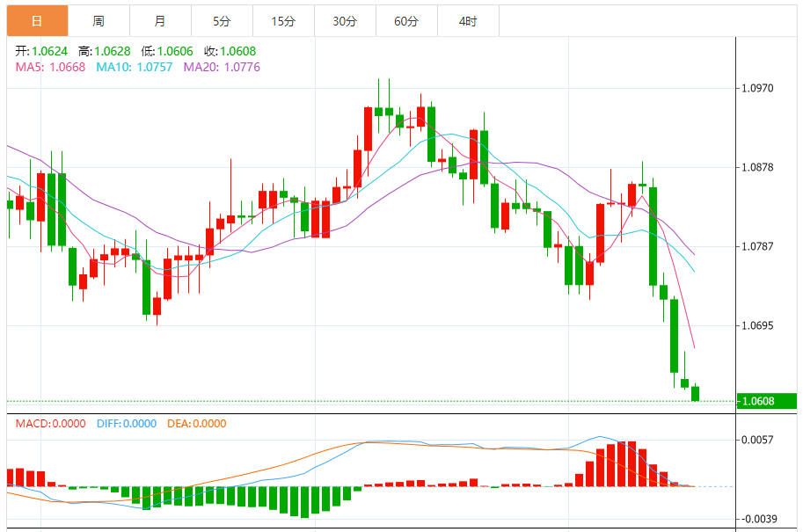803x532 pixels.
Task: Click the 1.0878 price axis label
Action: pos(757,167)
